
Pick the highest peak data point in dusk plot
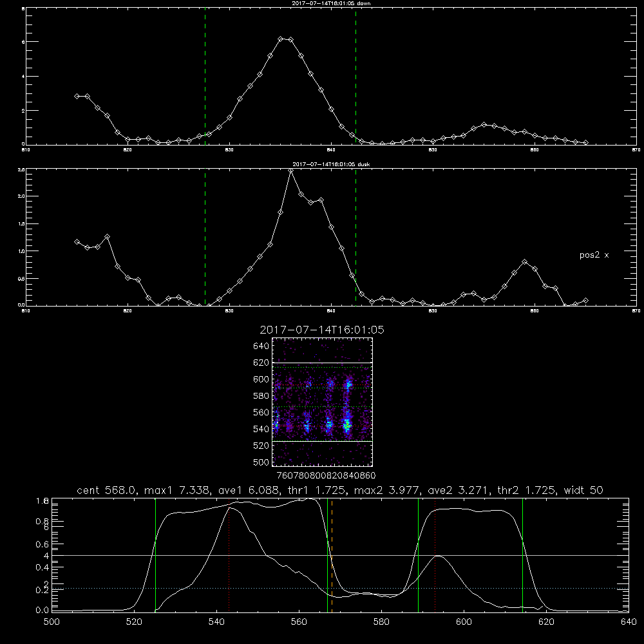click(x=291, y=171)
